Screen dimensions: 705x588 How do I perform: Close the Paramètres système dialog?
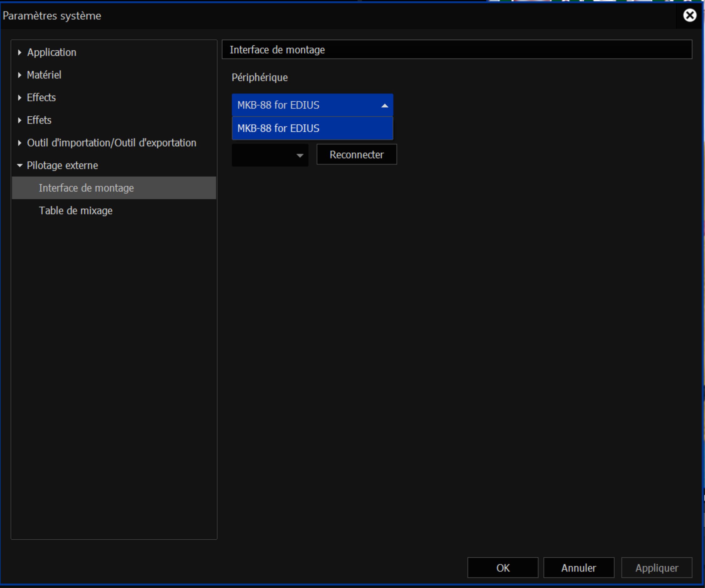pyautogui.click(x=690, y=15)
